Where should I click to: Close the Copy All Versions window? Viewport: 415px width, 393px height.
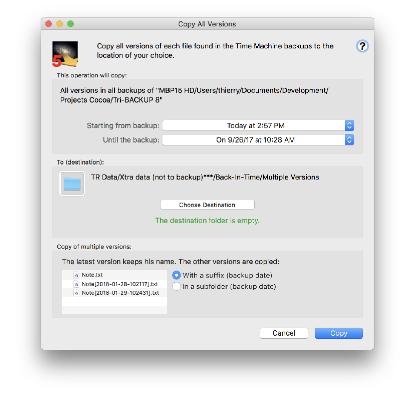(49, 24)
